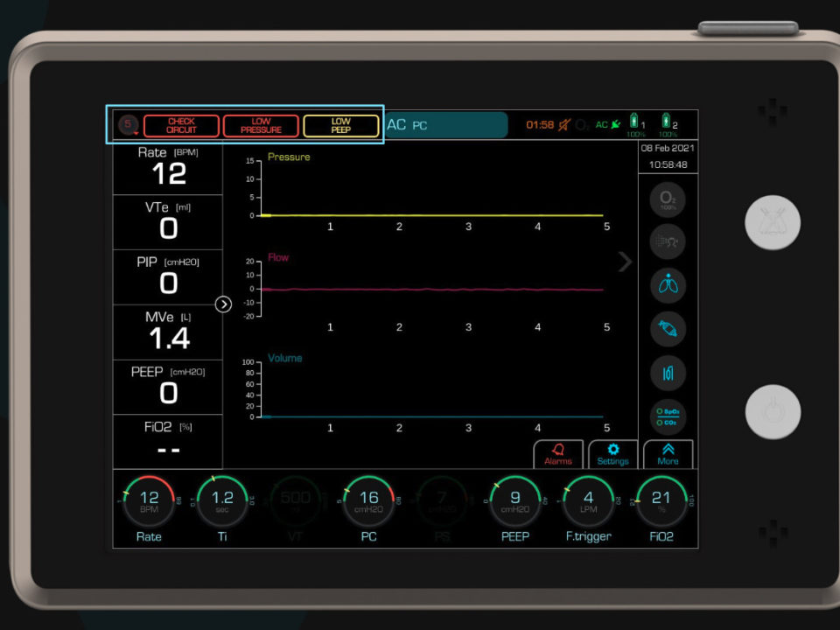Tap the greyed-out nebulizer icon
The image size is (840, 630).
click(668, 241)
